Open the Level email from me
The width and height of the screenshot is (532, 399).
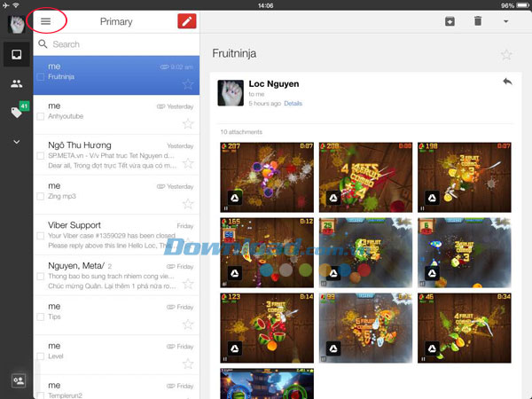(x=116, y=355)
